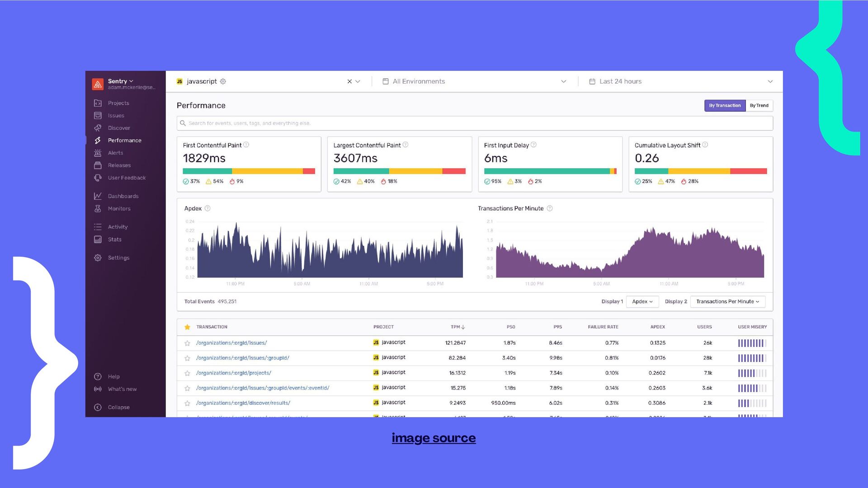Screen dimensions: 868x488
Task: Go to Alerts in the sidebar
Action: coord(115,153)
